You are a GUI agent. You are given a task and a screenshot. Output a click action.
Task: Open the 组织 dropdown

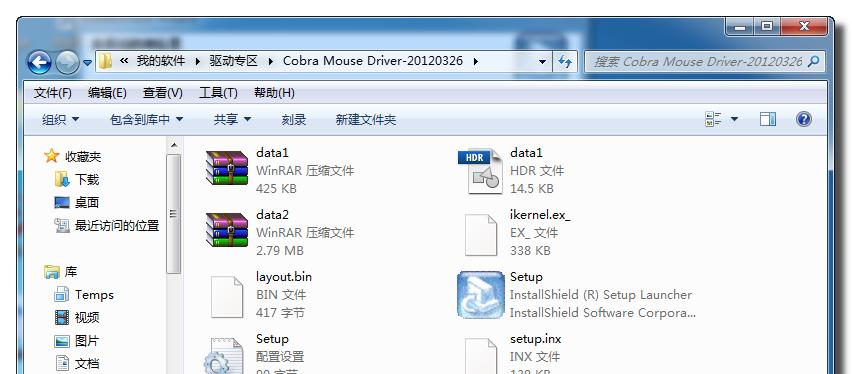coord(60,120)
